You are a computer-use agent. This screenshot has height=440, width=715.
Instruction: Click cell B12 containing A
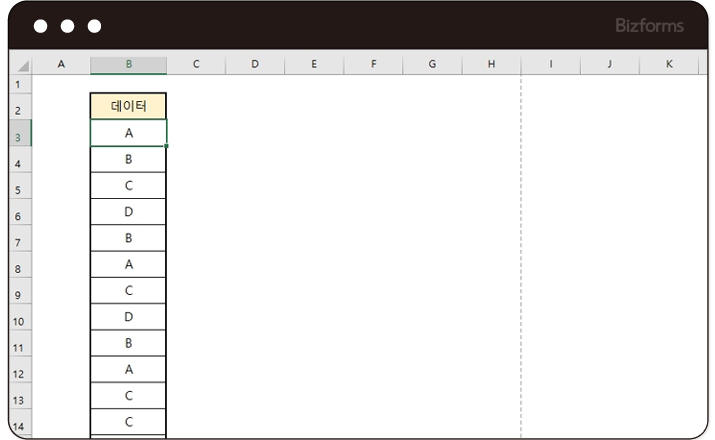129,369
